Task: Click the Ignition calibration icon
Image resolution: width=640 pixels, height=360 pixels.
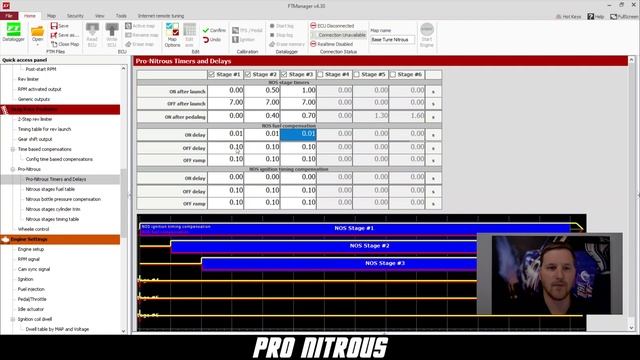Action: (x=236, y=40)
